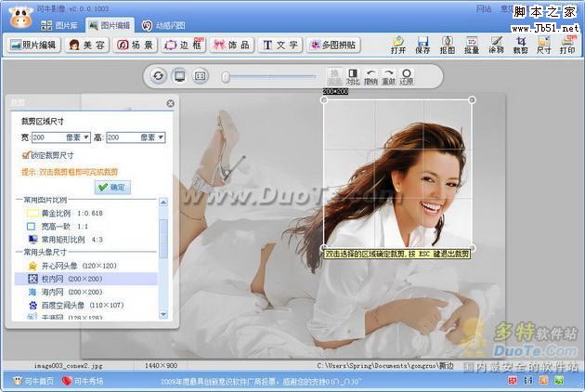Click the rotate icon in the view bar
The width and height of the screenshot is (585, 392).
158,76
